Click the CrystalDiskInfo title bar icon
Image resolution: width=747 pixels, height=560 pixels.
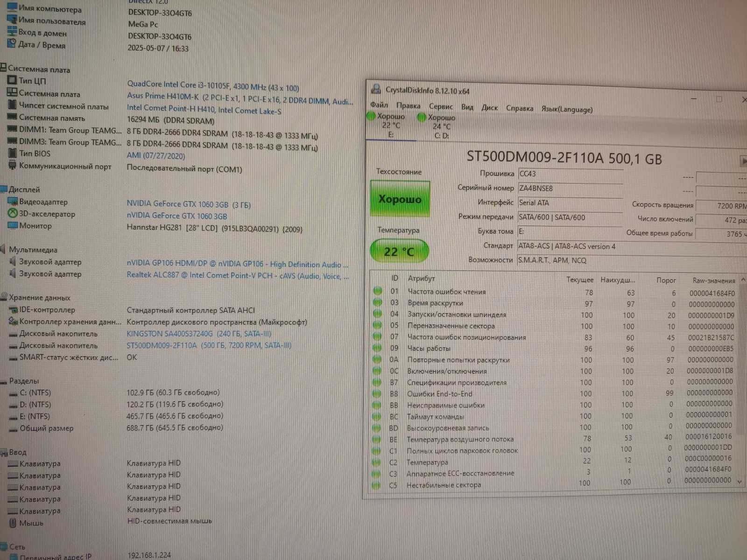pyautogui.click(x=376, y=89)
